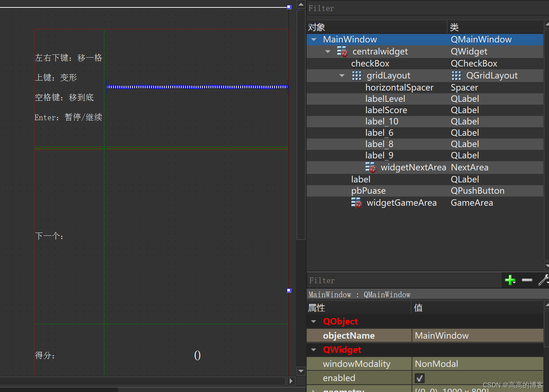This screenshot has width=549, height=392.
Task: Click the QCheckBox class cell
Action: 474,64
